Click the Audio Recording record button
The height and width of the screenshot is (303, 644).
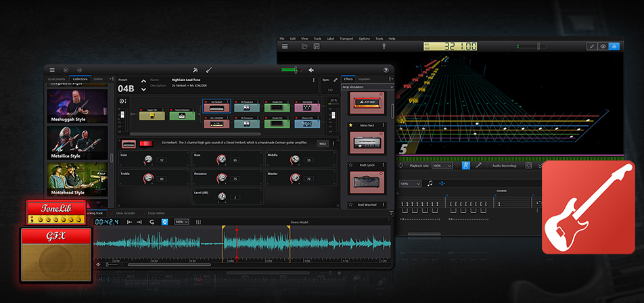[x=528, y=166]
